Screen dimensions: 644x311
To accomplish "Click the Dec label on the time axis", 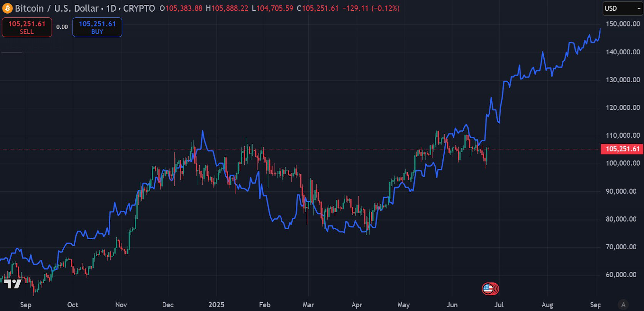I will tap(168, 305).
